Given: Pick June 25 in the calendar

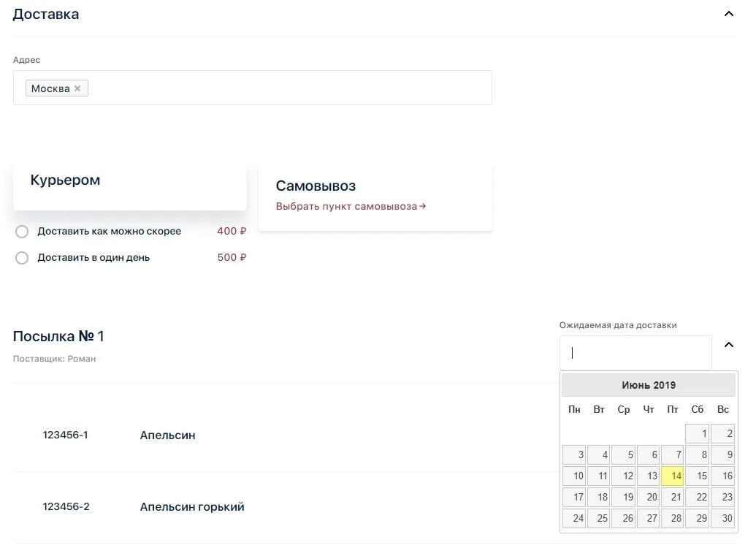Looking at the screenshot, I should pos(598,518).
